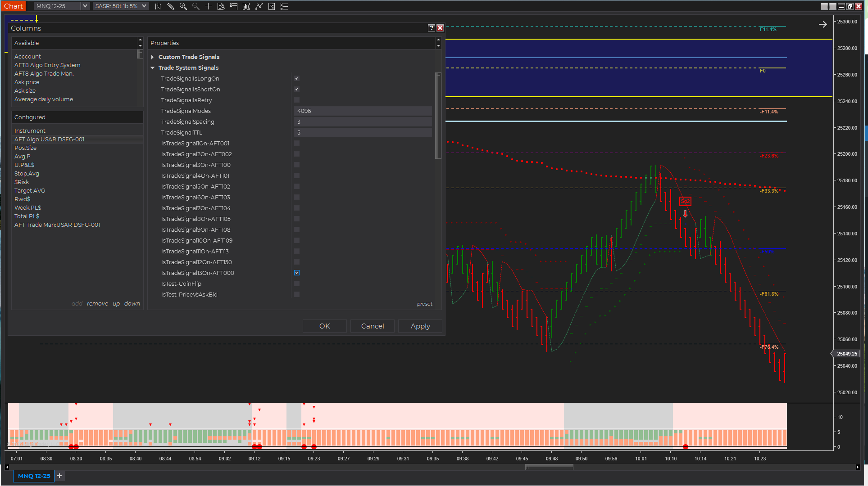Check the IsTest-CoinFlip checkbox
The height and width of the screenshot is (486, 868).
click(296, 283)
